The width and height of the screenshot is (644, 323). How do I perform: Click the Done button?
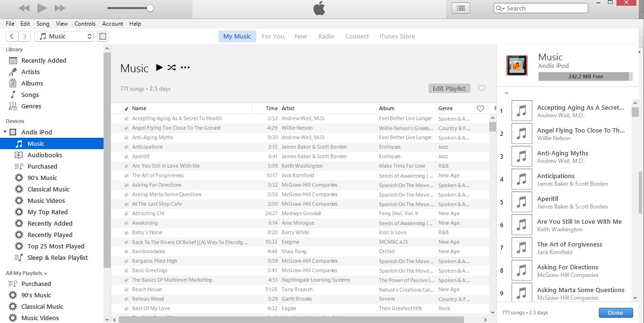[616, 313]
